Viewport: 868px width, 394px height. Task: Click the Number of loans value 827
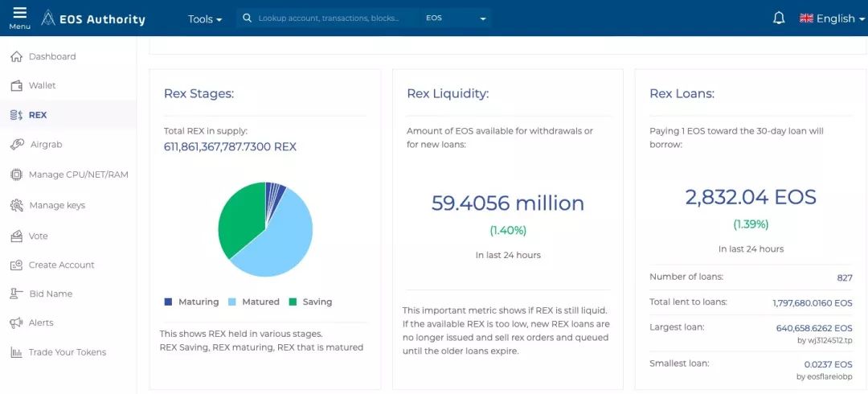click(845, 277)
